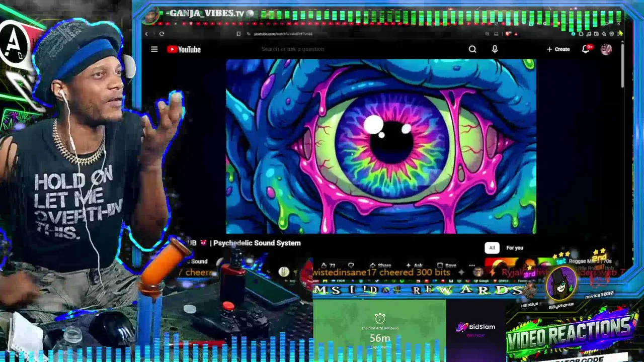Viewport: 644px width, 362px height.
Task: Click the bookmark icon beside the address bar
Action: click(238, 34)
